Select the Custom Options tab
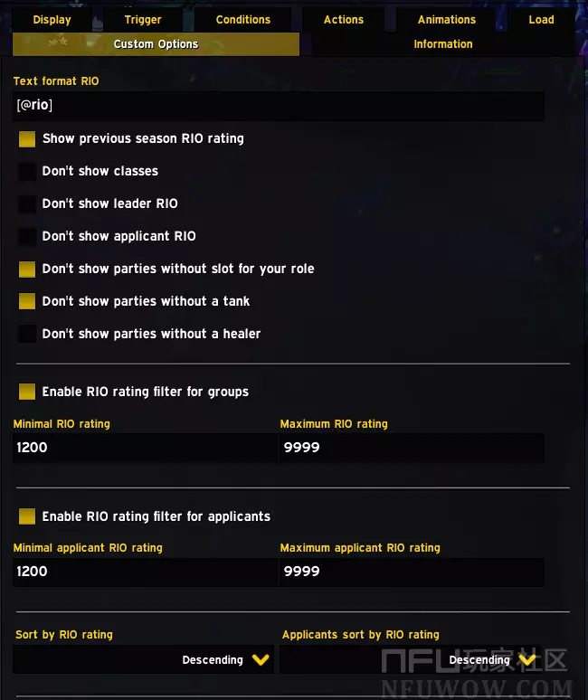 156,44
